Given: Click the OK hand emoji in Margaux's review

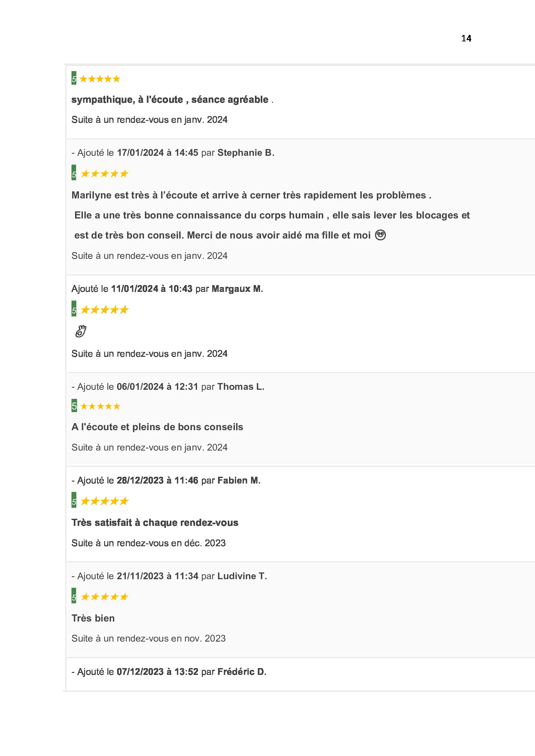Looking at the screenshot, I should tap(81, 331).
